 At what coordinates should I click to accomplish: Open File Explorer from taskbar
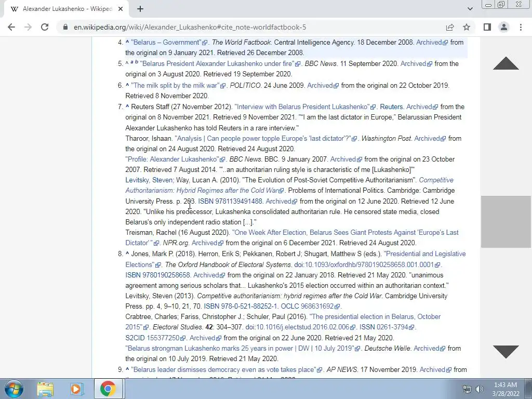coord(45,389)
